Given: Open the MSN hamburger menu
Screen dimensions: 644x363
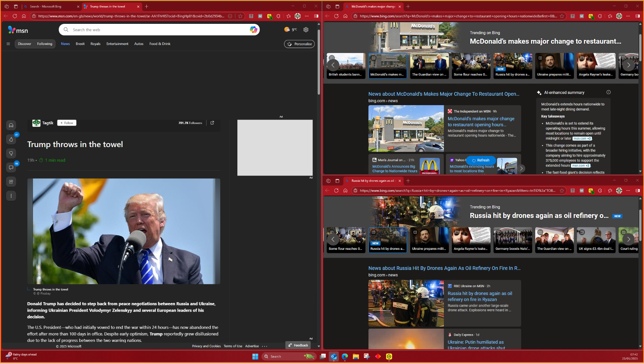Looking at the screenshot, I should [8, 44].
